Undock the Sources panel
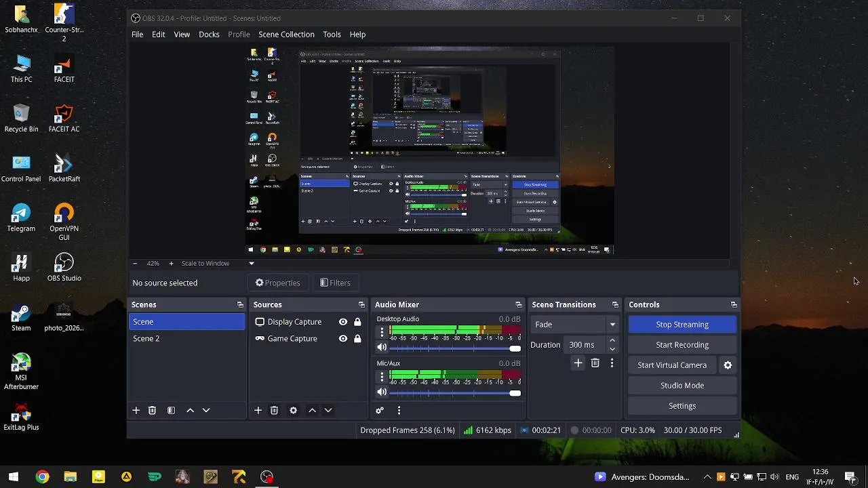868x488 pixels. [361, 305]
